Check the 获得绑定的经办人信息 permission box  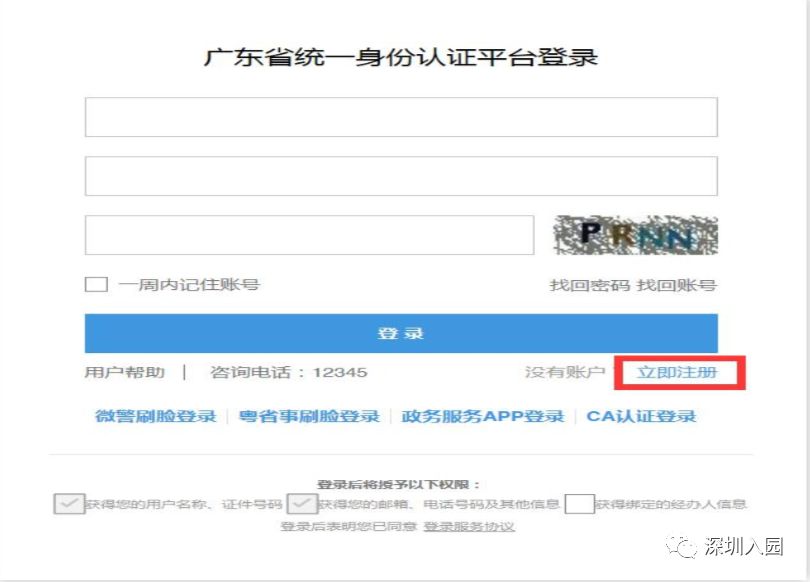580,505
